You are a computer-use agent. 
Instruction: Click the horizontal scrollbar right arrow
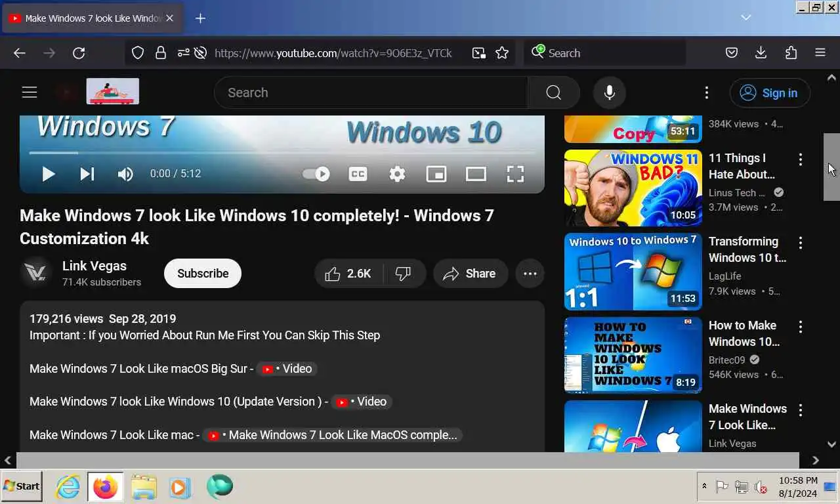[x=816, y=460]
